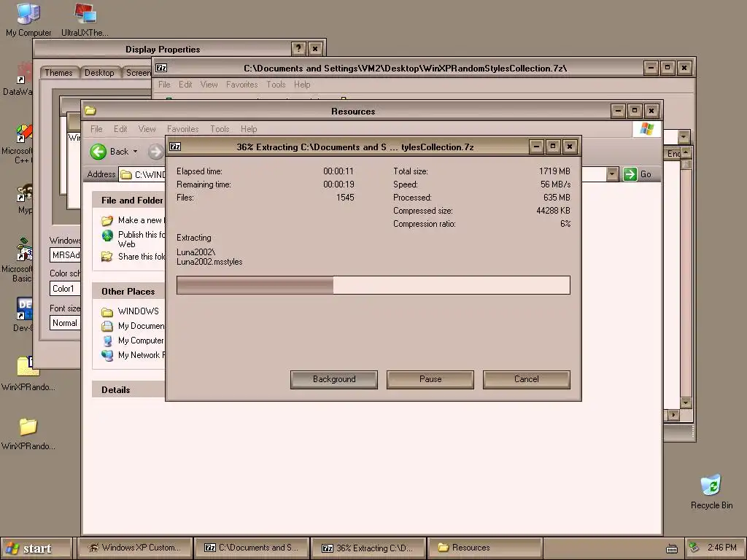Click the WINDOWS link in Other Places
This screenshot has width=747, height=560.
[138, 311]
